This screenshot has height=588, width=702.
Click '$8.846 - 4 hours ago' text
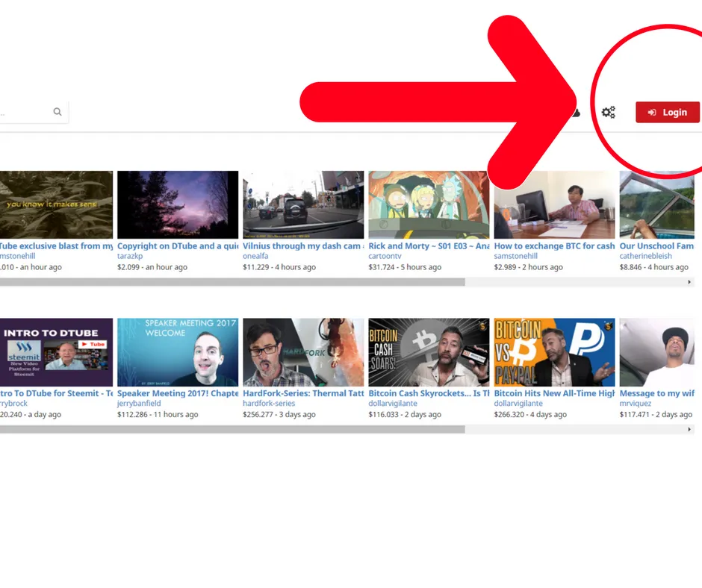(x=653, y=267)
